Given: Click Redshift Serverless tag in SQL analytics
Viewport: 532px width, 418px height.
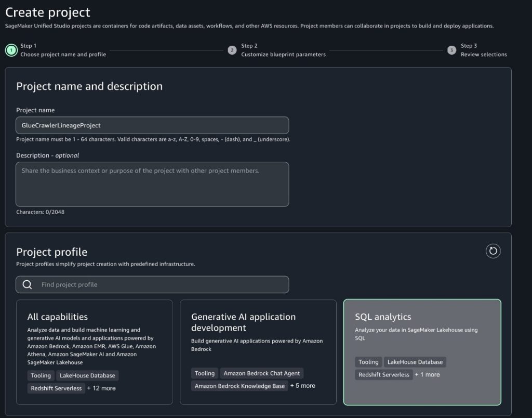Looking at the screenshot, I should (384, 374).
